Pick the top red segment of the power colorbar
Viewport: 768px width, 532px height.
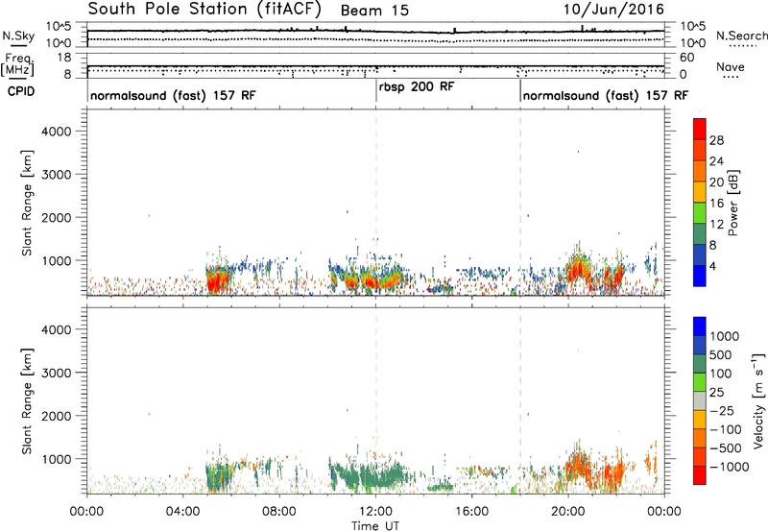tap(700, 130)
